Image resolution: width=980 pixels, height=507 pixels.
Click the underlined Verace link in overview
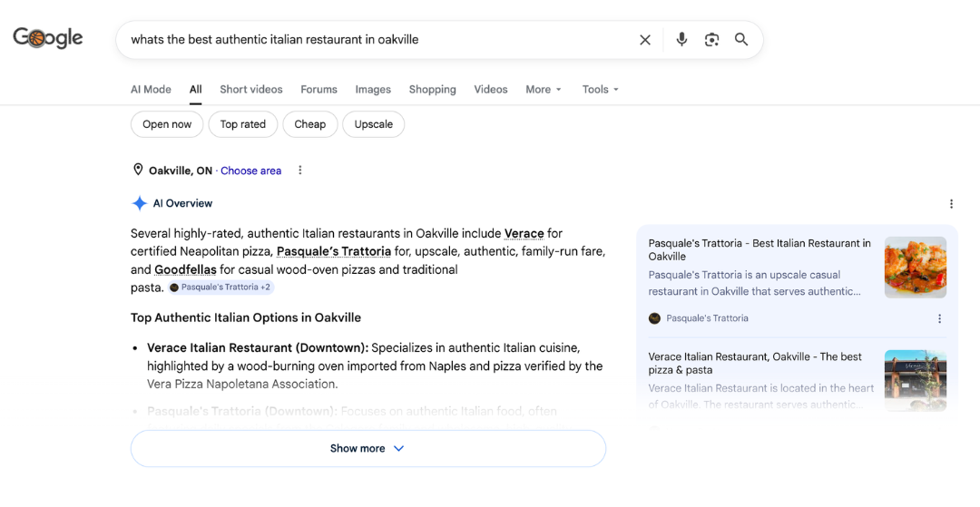(524, 233)
